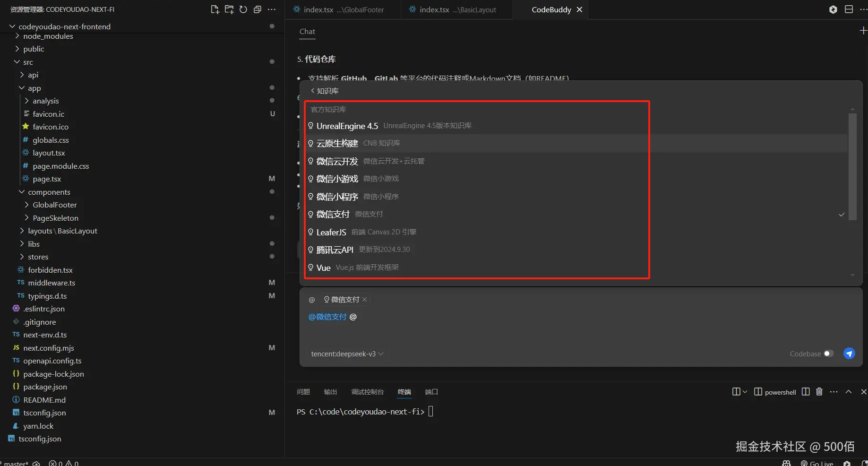Image resolution: width=868 pixels, height=466 pixels.
Task: Open the explorer more actions menu
Action: tap(272, 9)
